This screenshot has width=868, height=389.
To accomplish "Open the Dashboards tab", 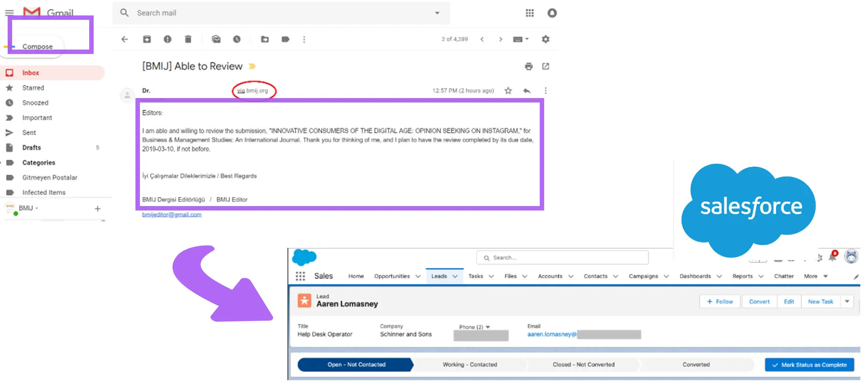I will click(x=695, y=276).
